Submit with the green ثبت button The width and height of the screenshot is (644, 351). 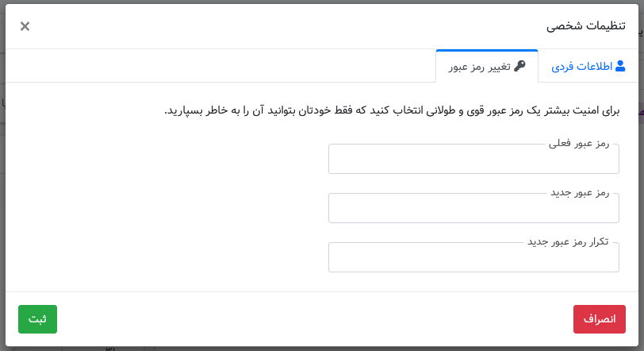[x=37, y=319]
